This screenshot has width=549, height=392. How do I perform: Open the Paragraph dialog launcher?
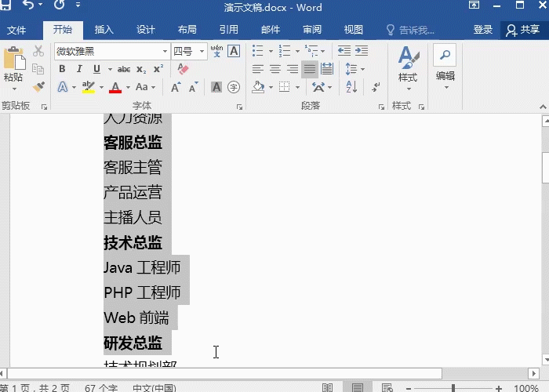[x=381, y=107]
